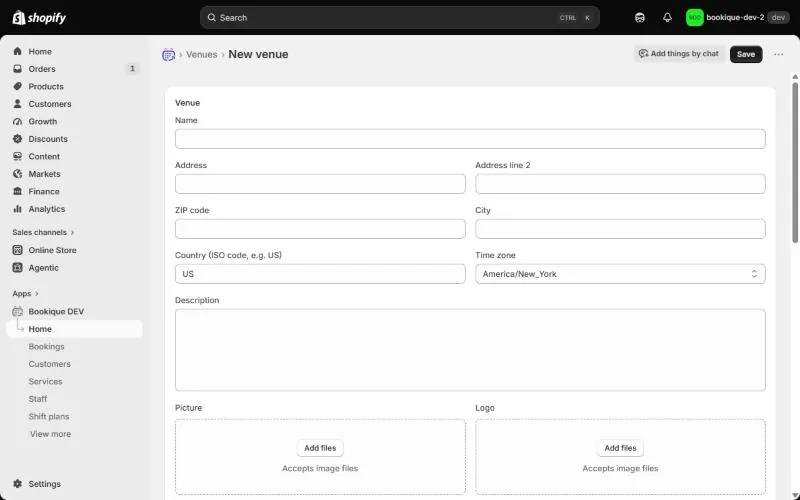The image size is (800, 500).
Task: Click the Content icon
Action: point(17,157)
